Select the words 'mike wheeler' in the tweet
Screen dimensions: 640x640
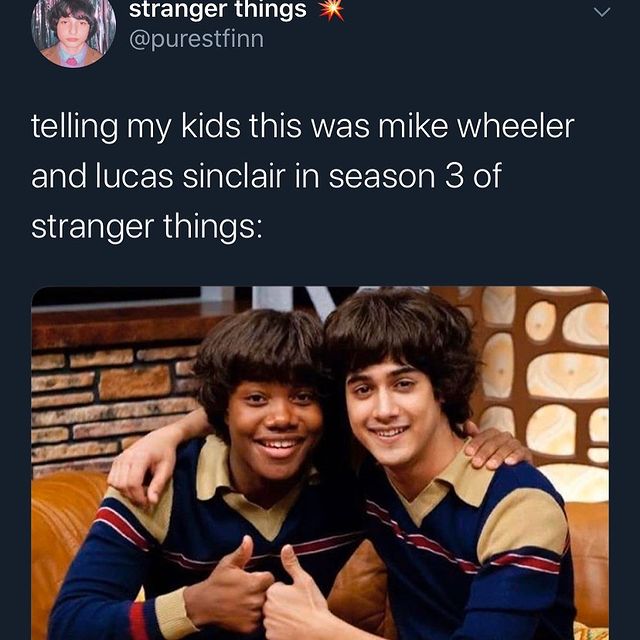pos(476,126)
